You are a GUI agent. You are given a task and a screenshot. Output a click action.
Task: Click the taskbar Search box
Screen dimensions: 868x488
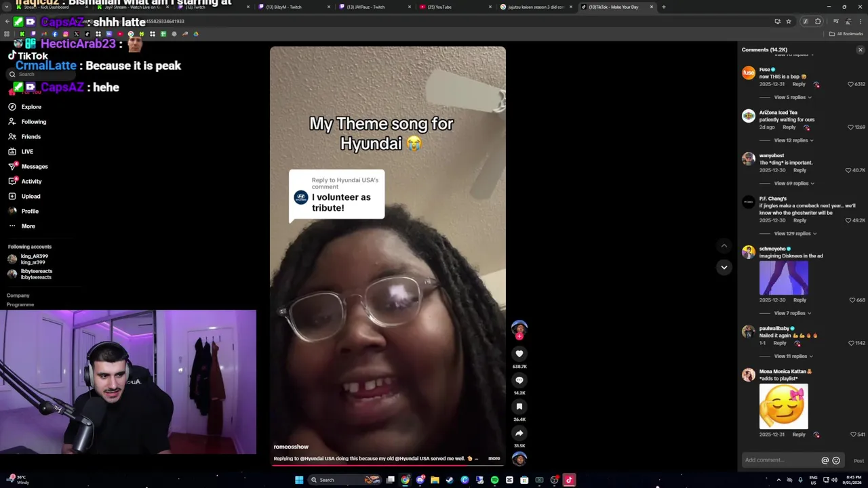[x=345, y=480]
